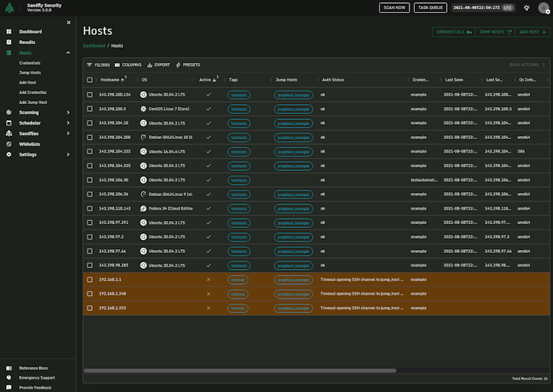Image resolution: width=553 pixels, height=392 pixels.
Task: Toggle the UTC time zone badge
Action: click(x=507, y=8)
